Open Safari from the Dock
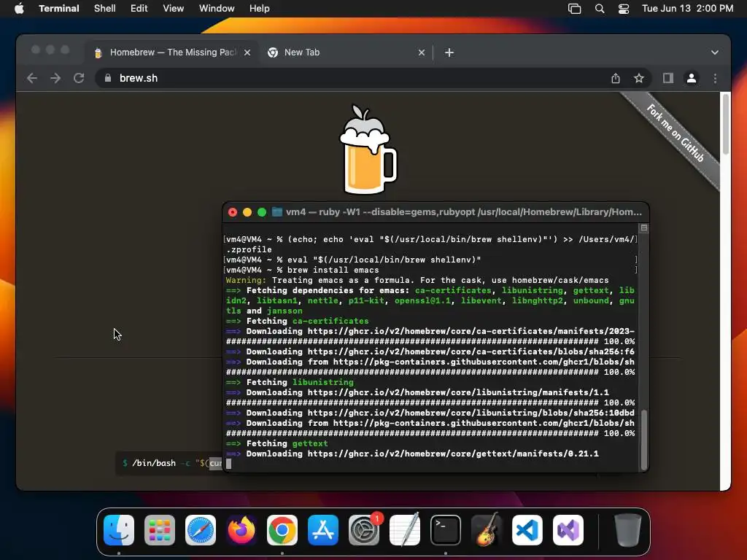747x560 pixels. coord(201,530)
